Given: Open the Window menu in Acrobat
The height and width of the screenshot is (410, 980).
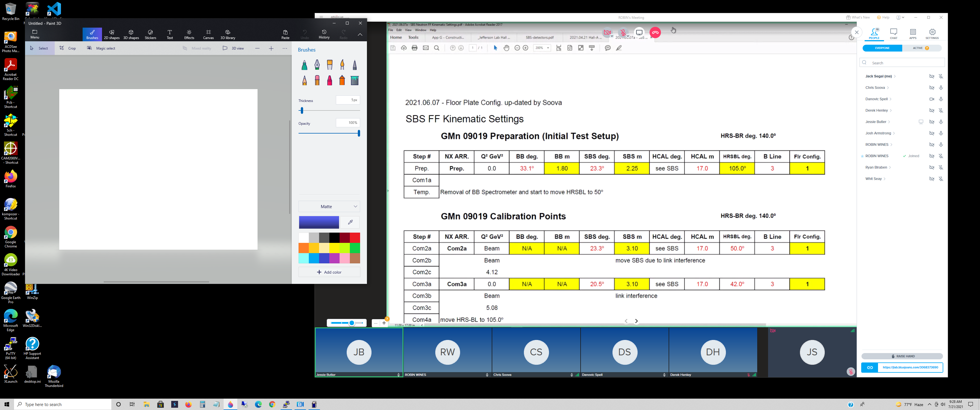Looking at the screenshot, I should pyautogui.click(x=420, y=30).
